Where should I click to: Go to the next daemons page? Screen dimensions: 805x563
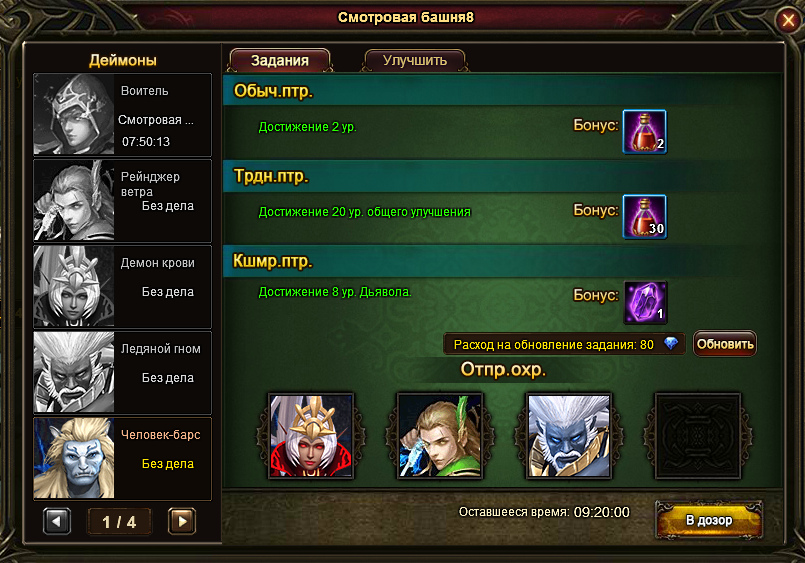[182, 521]
